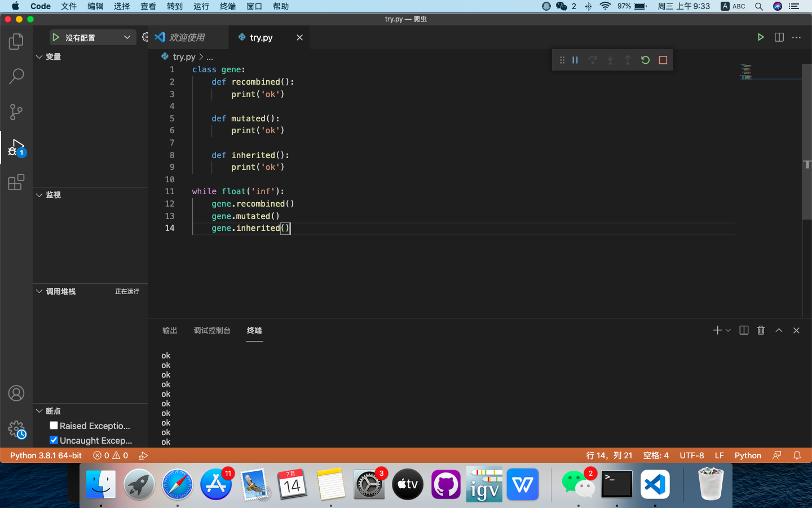Open the 运行 menu
The image size is (812, 508).
(201, 6)
